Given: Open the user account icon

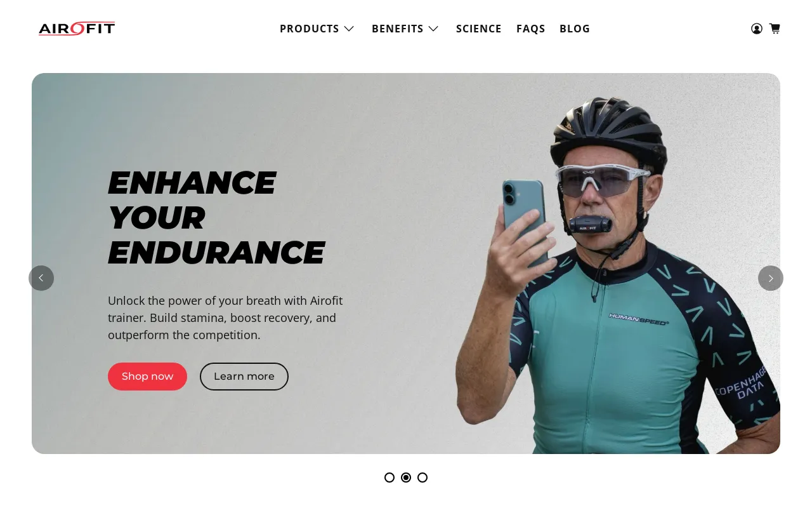Looking at the screenshot, I should [756, 29].
